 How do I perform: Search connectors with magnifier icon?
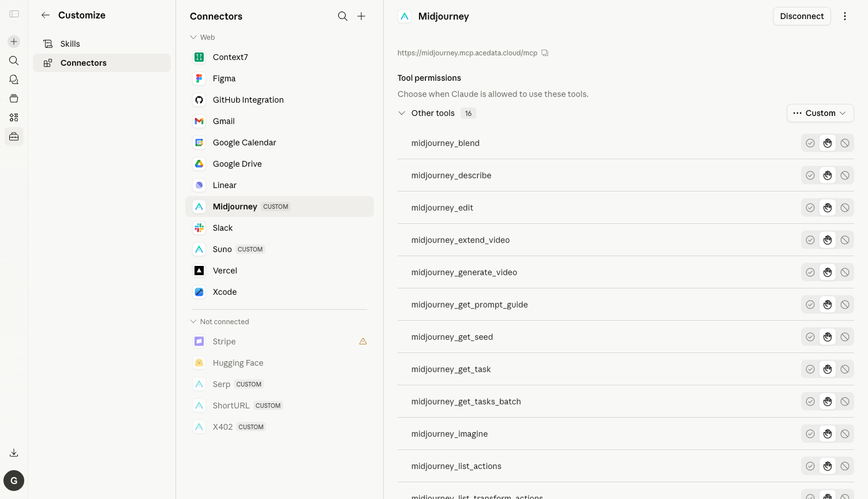[343, 16]
